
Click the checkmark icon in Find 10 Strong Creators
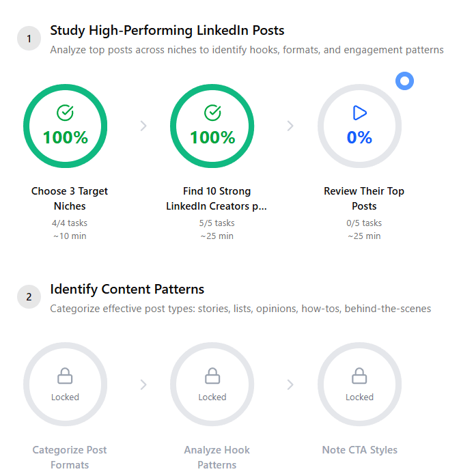pyautogui.click(x=212, y=113)
